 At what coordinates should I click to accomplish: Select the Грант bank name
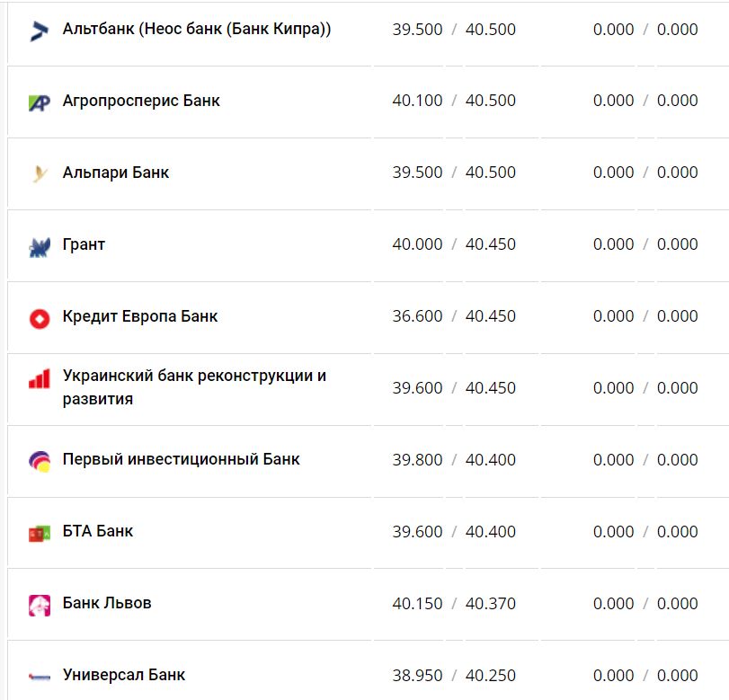pos(84,244)
